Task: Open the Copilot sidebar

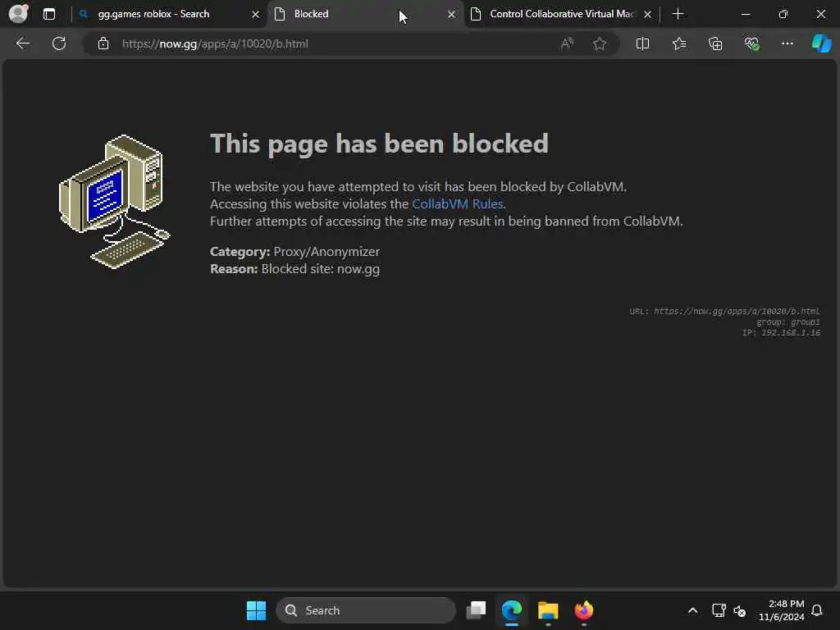Action: pos(821,43)
